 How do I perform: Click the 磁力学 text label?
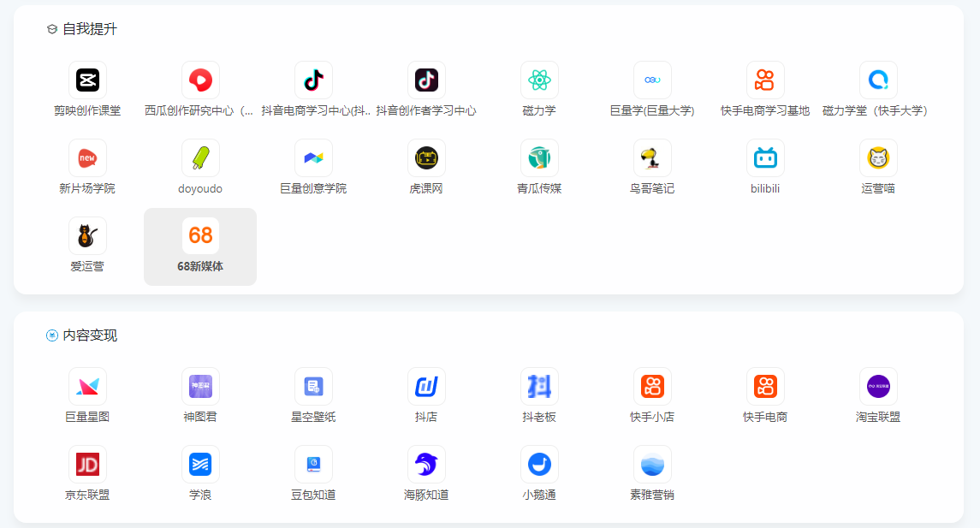click(x=539, y=110)
